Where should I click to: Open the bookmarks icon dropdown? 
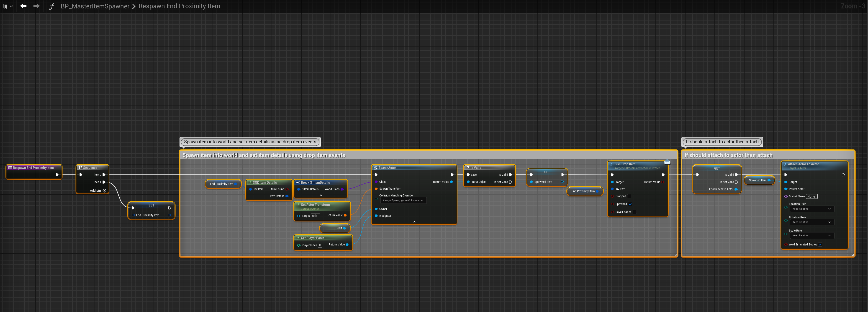pyautogui.click(x=8, y=6)
